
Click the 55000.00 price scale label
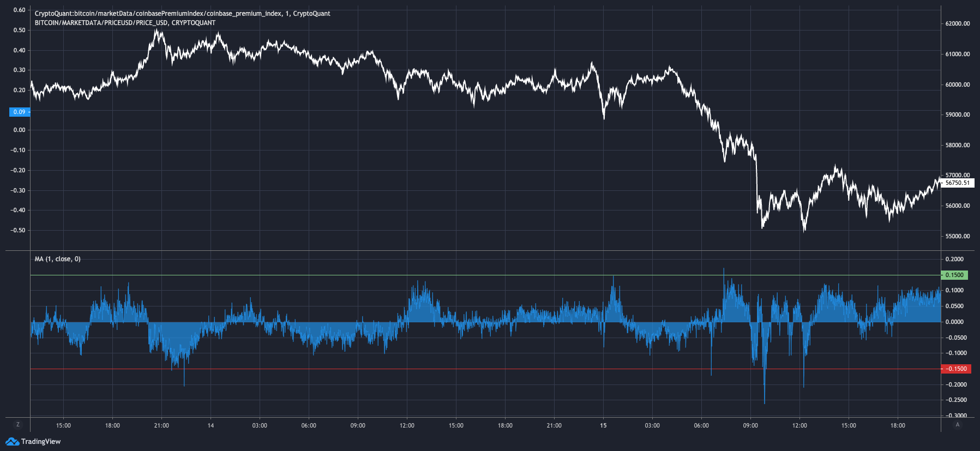point(958,236)
